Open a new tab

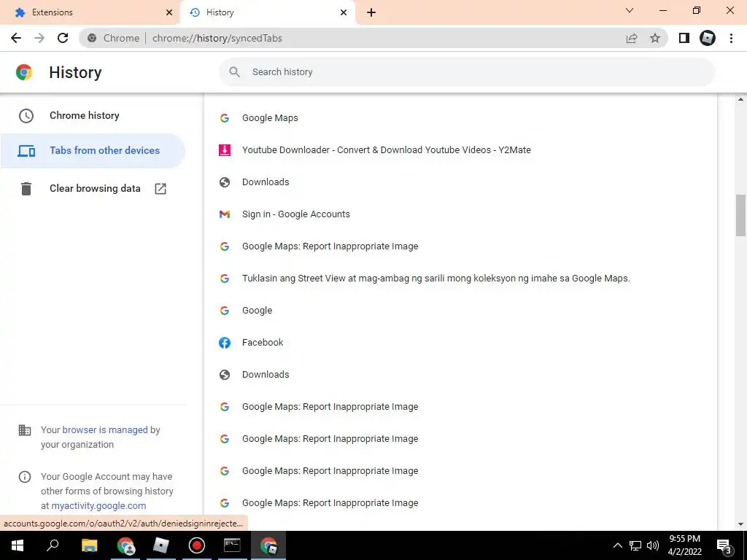point(371,12)
